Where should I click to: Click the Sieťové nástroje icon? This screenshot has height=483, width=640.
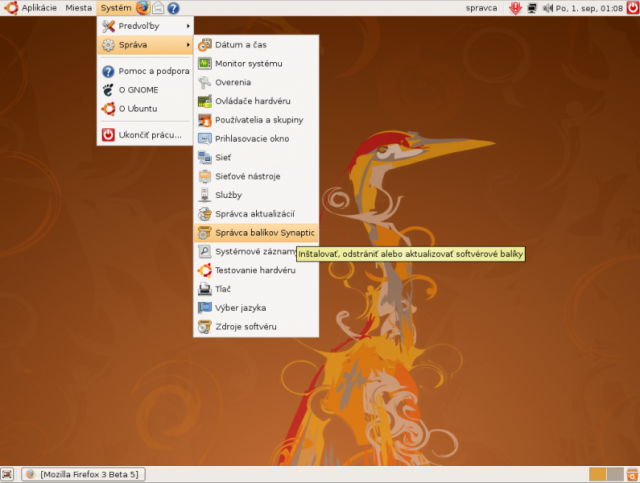coord(204,176)
